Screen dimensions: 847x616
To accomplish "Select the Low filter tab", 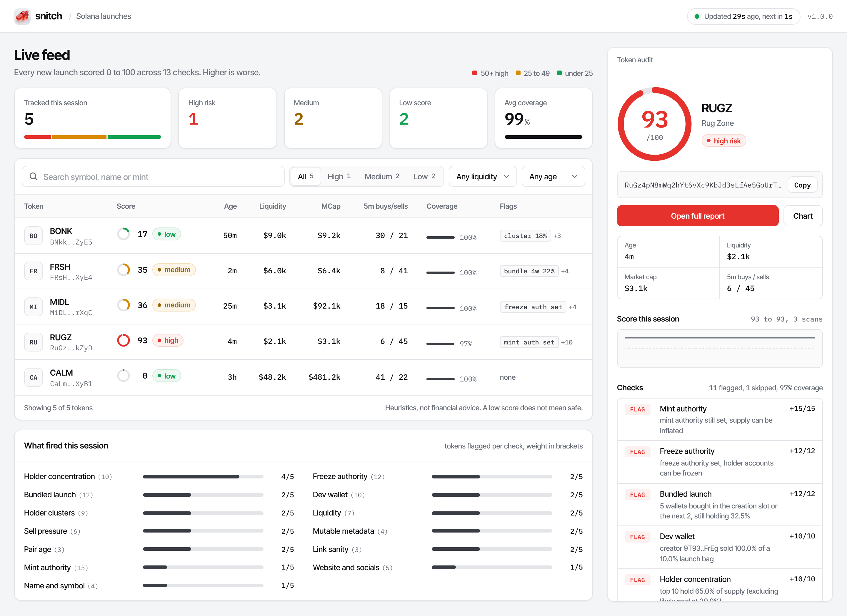I will click(x=424, y=176).
